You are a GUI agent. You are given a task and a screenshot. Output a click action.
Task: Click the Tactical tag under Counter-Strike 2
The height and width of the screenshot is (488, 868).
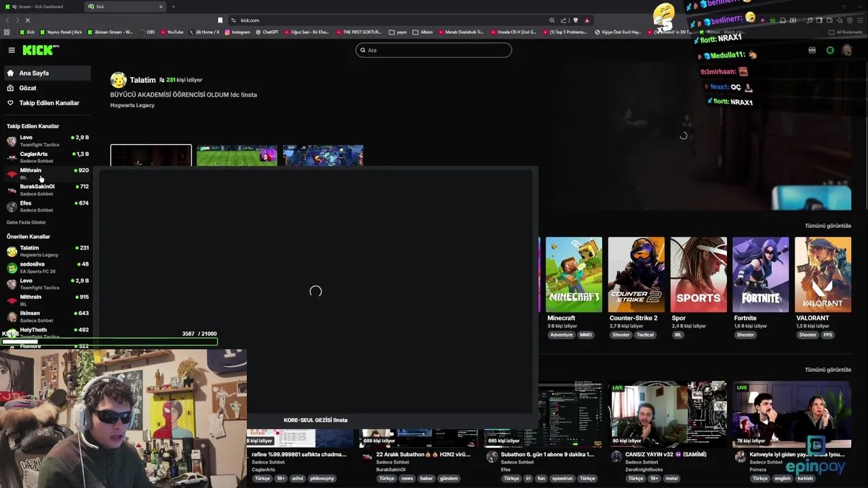pyautogui.click(x=645, y=335)
